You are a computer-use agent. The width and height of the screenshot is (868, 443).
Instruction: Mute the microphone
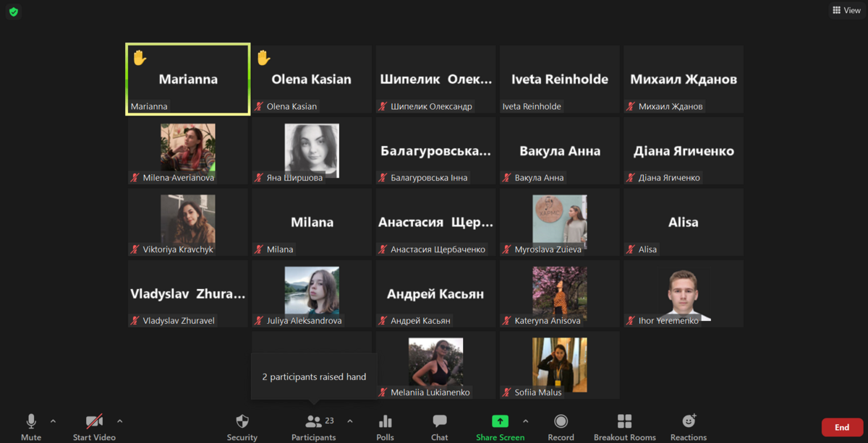[x=31, y=427]
